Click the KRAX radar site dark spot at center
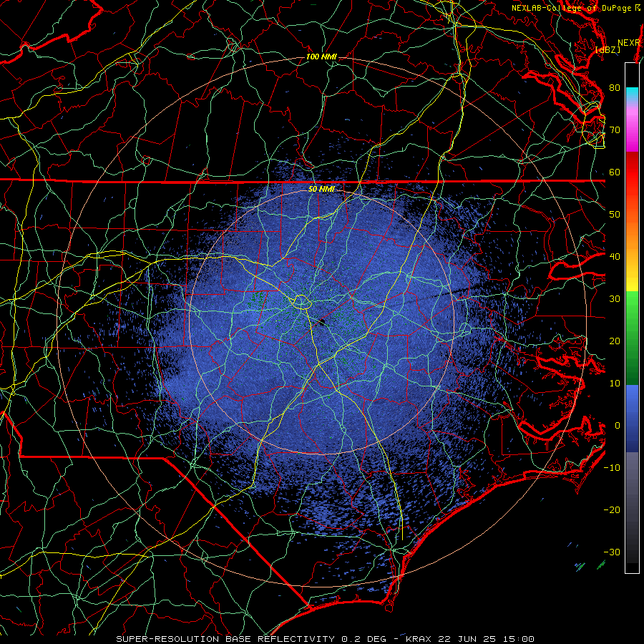Screen dimensions: 644x644 pos(322,321)
